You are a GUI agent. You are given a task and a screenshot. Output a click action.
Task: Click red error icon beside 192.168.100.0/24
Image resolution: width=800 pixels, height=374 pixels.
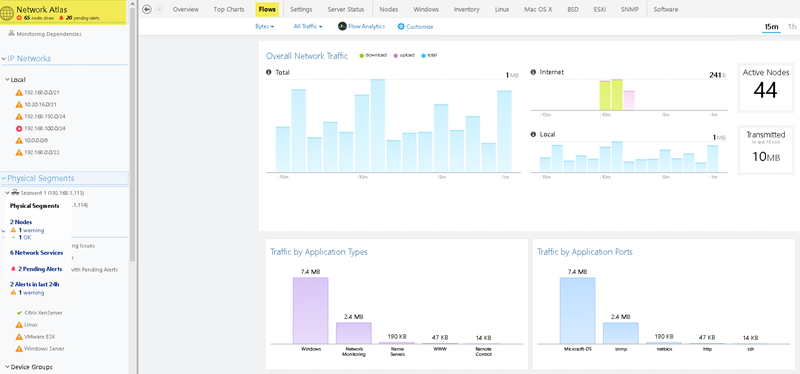[19, 129]
